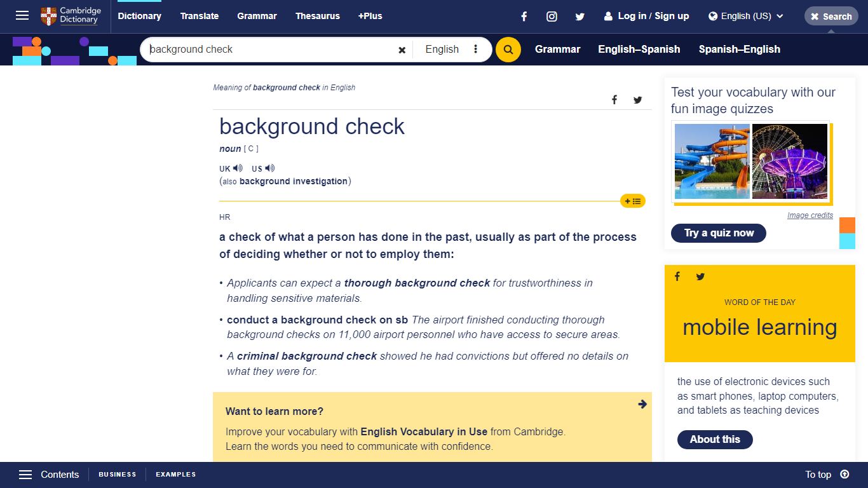Click the noun part-of-speech label
Screen dimensions: 868x488
coord(230,149)
